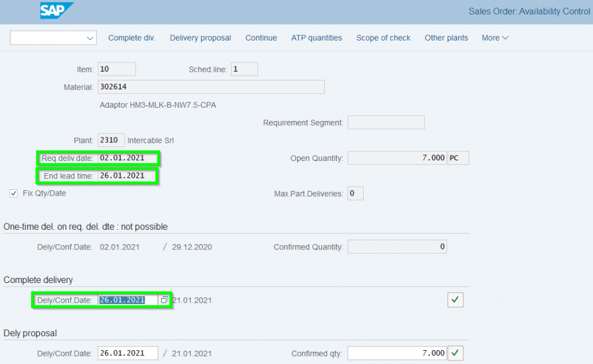This screenshot has width=593, height=364.
Task: Open the command field dropdown
Action: 90,38
